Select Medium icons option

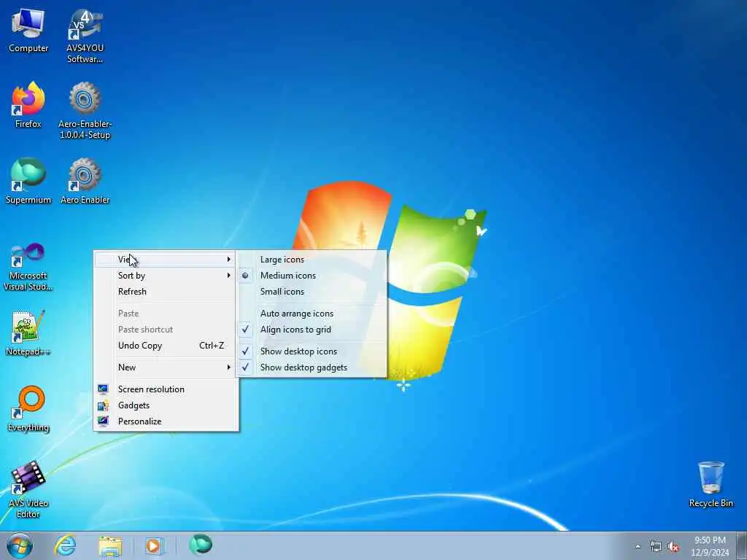[x=311, y=276]
